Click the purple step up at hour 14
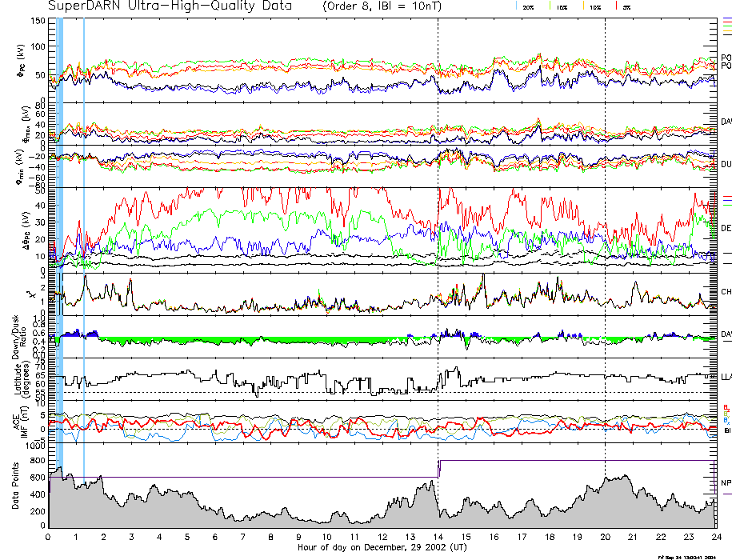732x560 pixels. click(x=438, y=469)
